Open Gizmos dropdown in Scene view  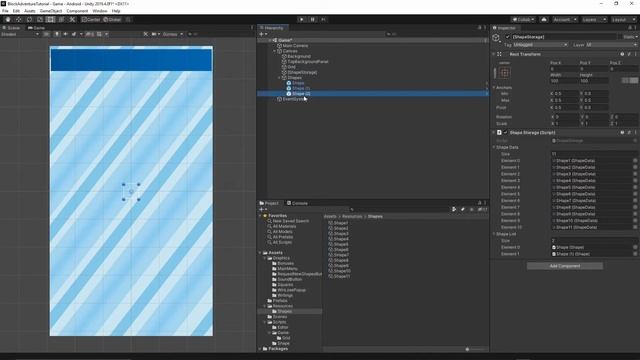click(173, 34)
